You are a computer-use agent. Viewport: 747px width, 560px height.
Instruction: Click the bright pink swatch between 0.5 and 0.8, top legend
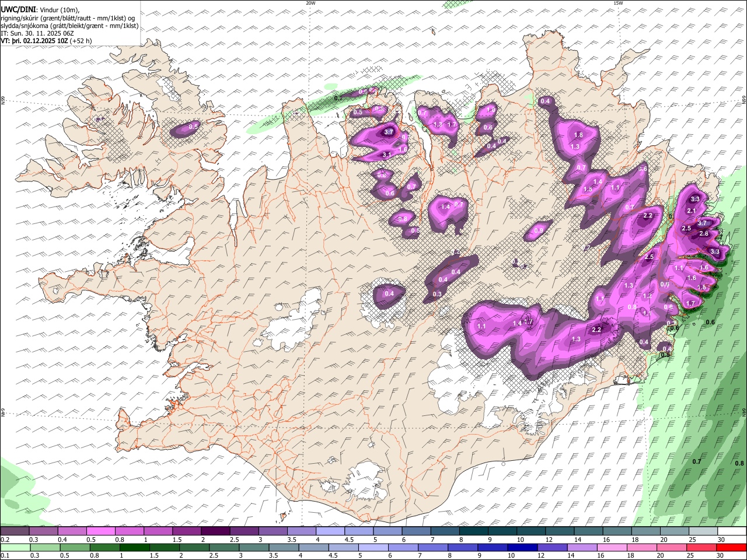click(100, 531)
